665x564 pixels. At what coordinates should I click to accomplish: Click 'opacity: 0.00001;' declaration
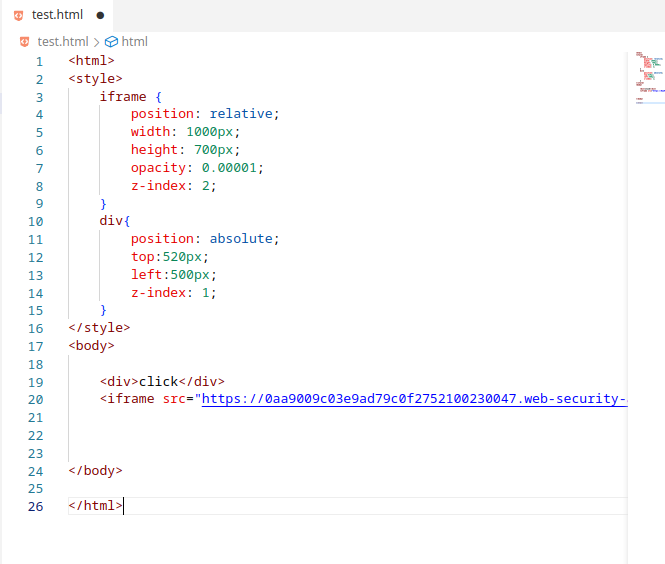[197, 168]
